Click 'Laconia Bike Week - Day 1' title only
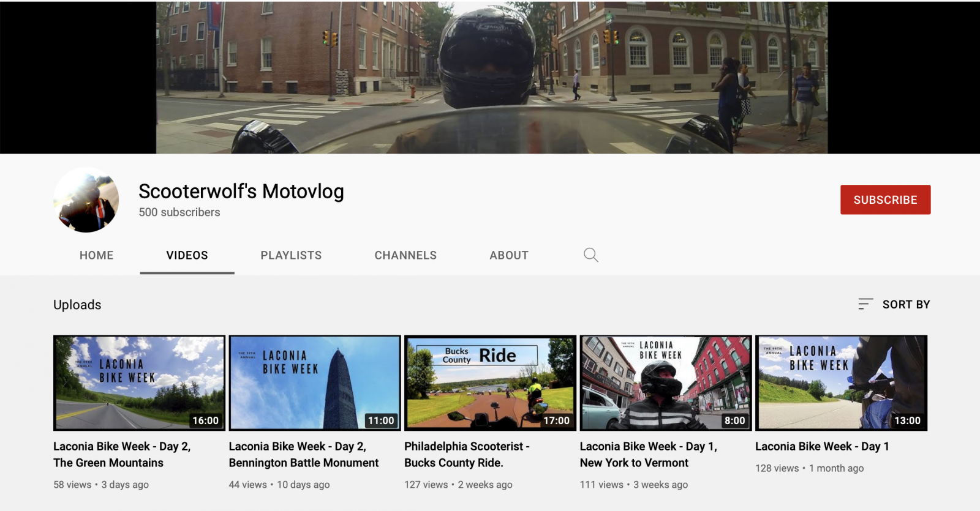This screenshot has height=511, width=980. [x=821, y=446]
